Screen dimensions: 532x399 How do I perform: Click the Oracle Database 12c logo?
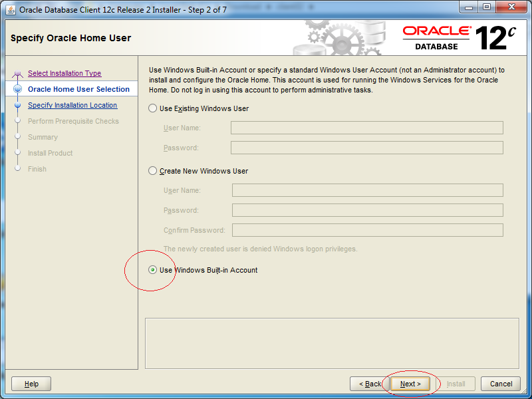(x=460, y=38)
